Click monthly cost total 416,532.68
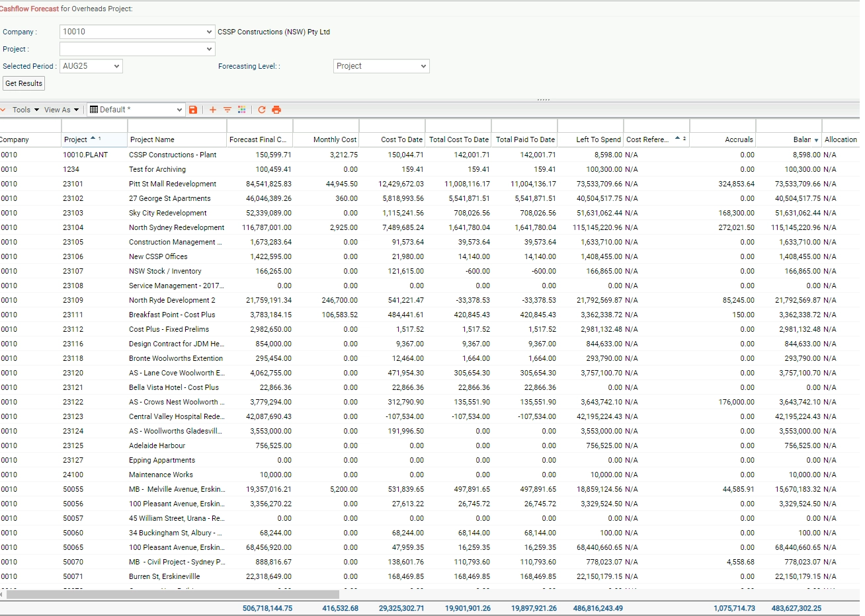The height and width of the screenshot is (616, 865). tap(340, 608)
